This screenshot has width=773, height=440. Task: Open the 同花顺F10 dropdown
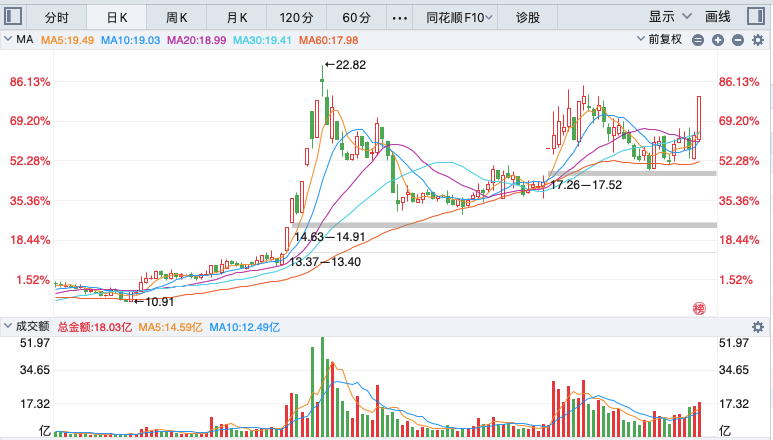click(x=459, y=18)
